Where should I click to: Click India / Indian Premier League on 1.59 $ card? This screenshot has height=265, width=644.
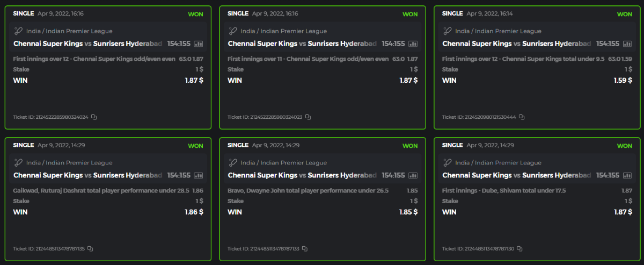[x=498, y=31]
